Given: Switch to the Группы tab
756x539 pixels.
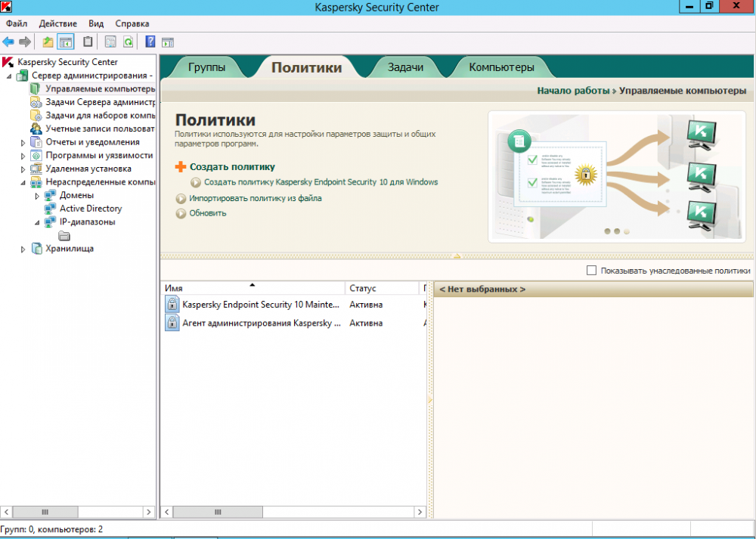Looking at the screenshot, I should pos(206,67).
